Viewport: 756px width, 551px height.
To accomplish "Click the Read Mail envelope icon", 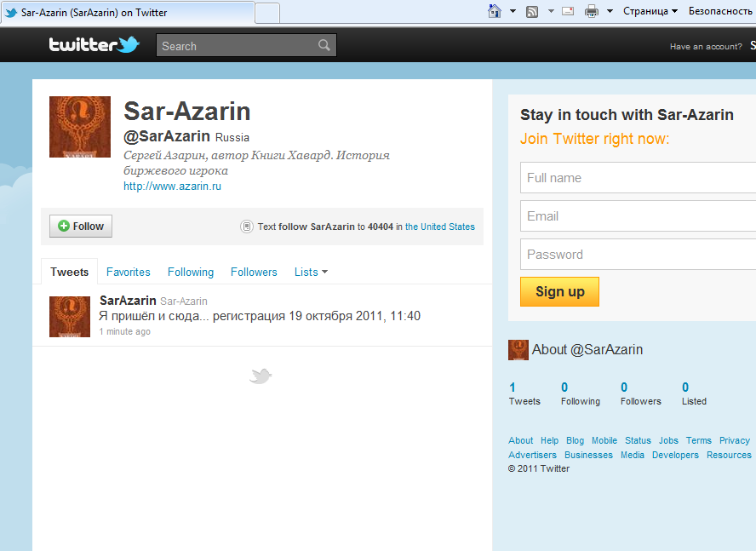I will 567,10.
